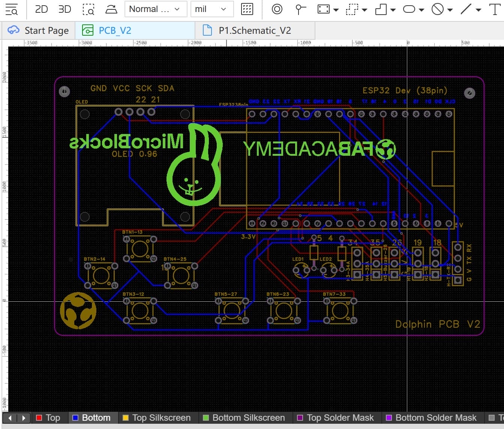Click the green Bottom Silkscreen swatch
Screen dimensions: 504x429
click(x=205, y=418)
